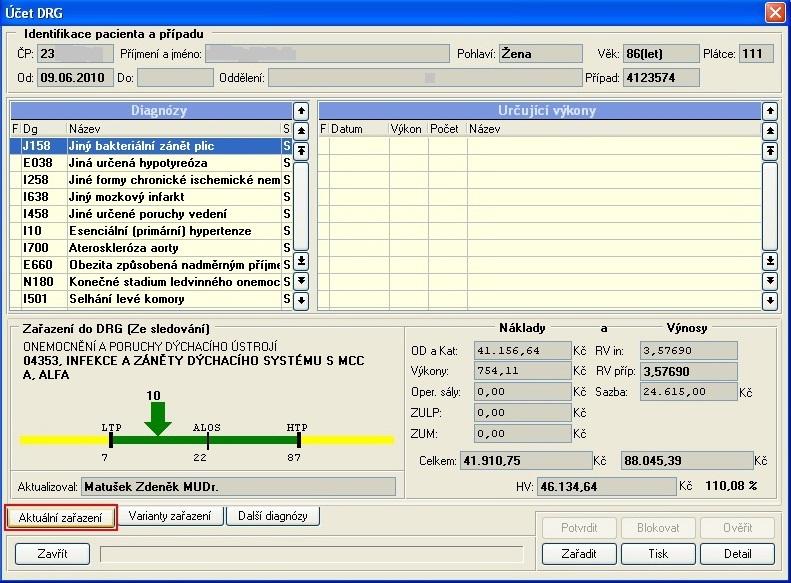Select diagnosis I700 Ateroskleróza aorty
Viewport: 791px width, 583px height.
(x=151, y=248)
